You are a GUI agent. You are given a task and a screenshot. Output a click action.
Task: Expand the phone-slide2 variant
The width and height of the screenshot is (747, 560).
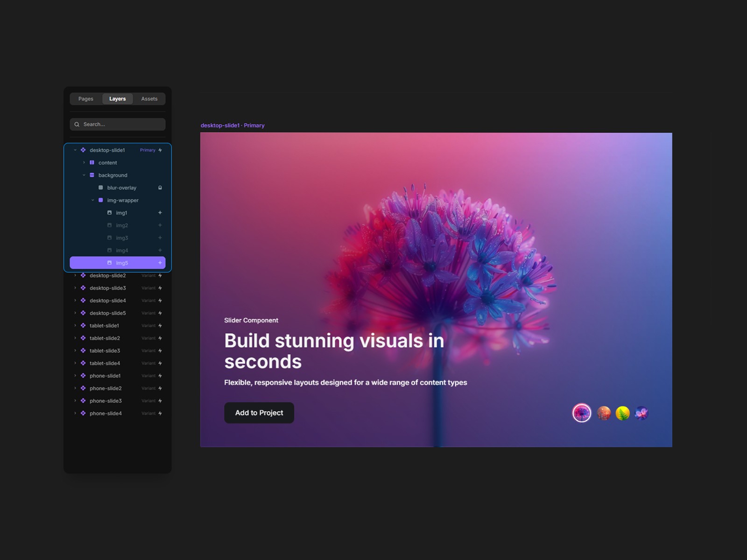pos(75,388)
